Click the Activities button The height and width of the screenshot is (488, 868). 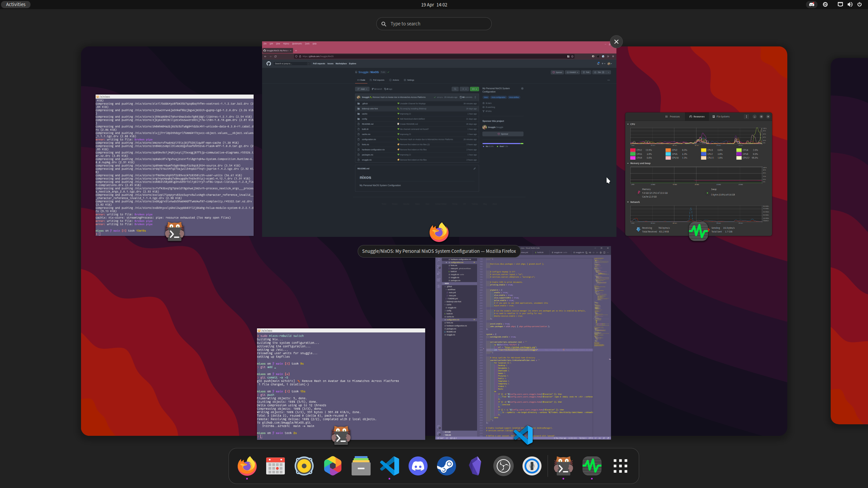(16, 4)
